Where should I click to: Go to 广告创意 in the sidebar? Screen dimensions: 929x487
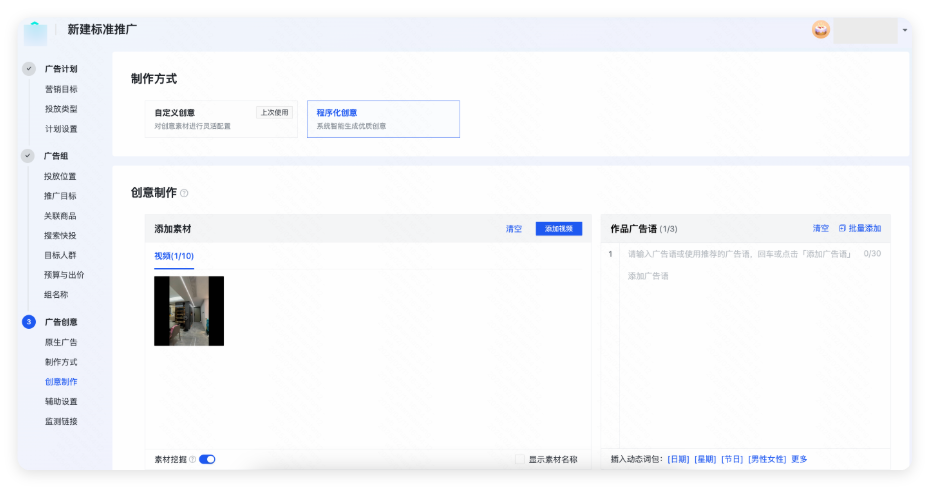coord(61,322)
